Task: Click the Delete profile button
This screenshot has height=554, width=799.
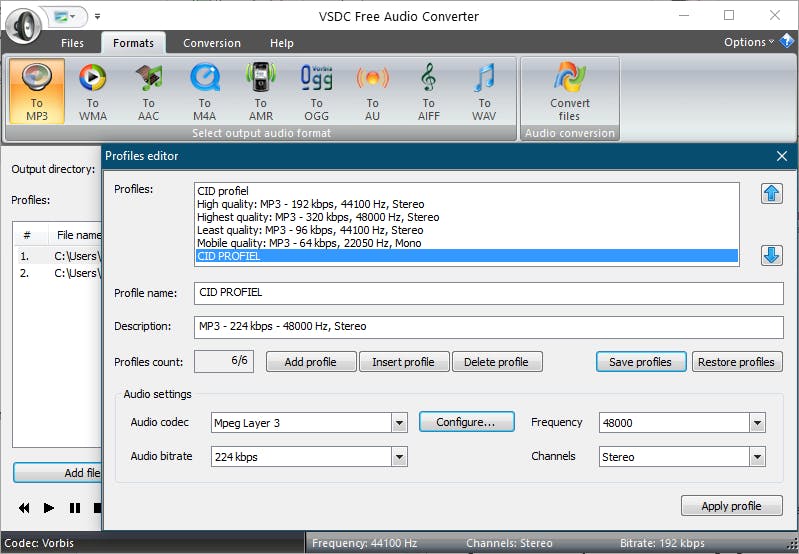Action: pos(496,362)
